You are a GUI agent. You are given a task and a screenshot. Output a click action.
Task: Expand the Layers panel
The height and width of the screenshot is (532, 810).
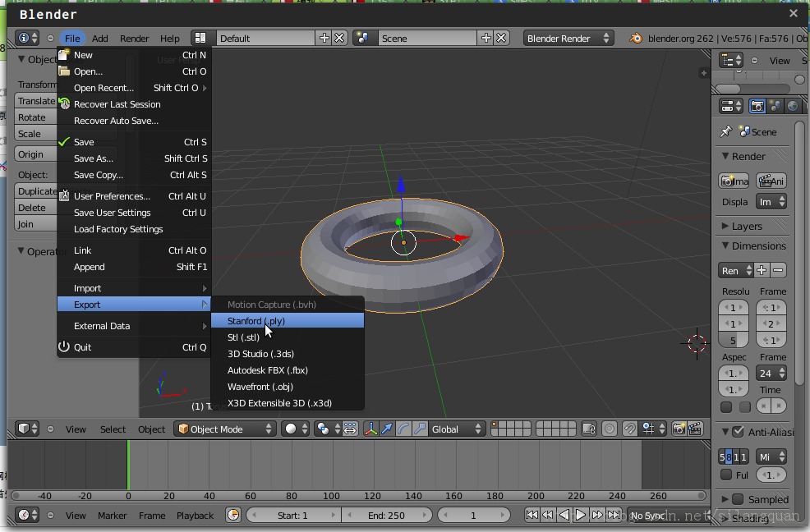pyautogui.click(x=747, y=226)
